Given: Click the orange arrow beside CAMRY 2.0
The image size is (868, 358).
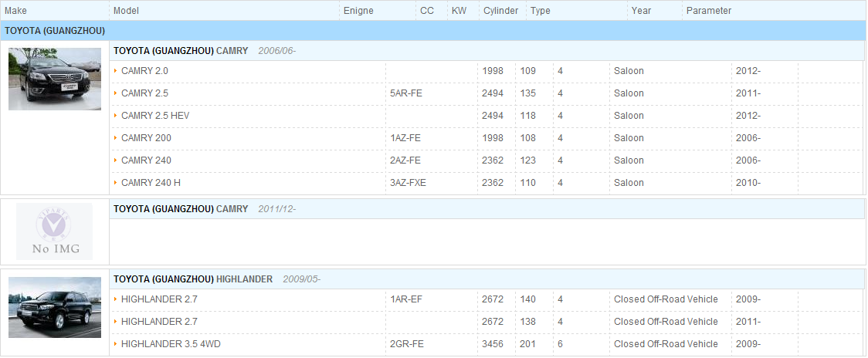Looking at the screenshot, I should [116, 71].
